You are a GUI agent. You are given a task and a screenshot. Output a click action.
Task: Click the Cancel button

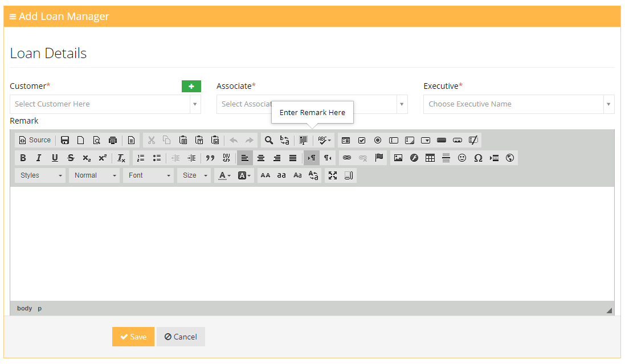(x=181, y=337)
